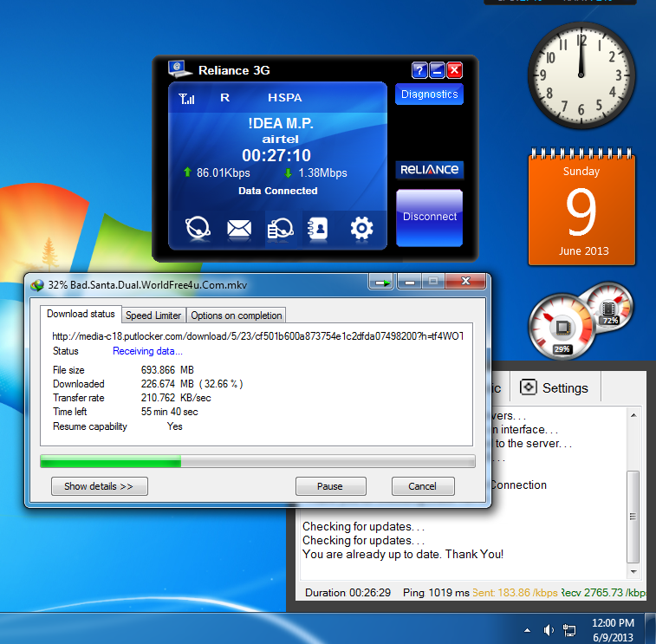
Task: Click connection timer 00:27:10
Action: point(276,155)
